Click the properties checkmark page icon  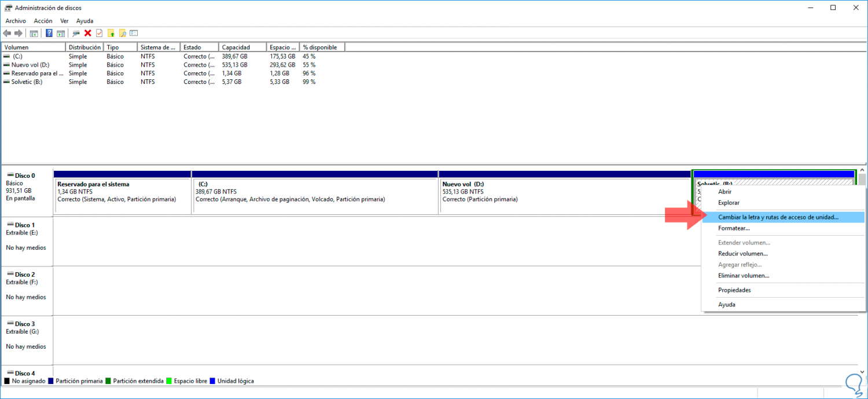(99, 33)
